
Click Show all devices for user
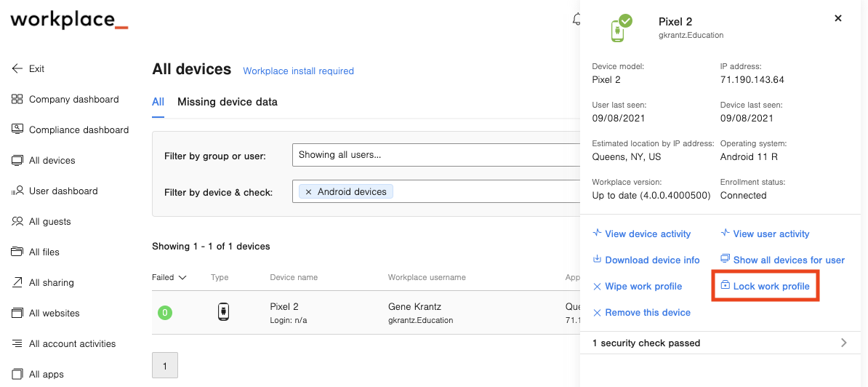(x=789, y=260)
